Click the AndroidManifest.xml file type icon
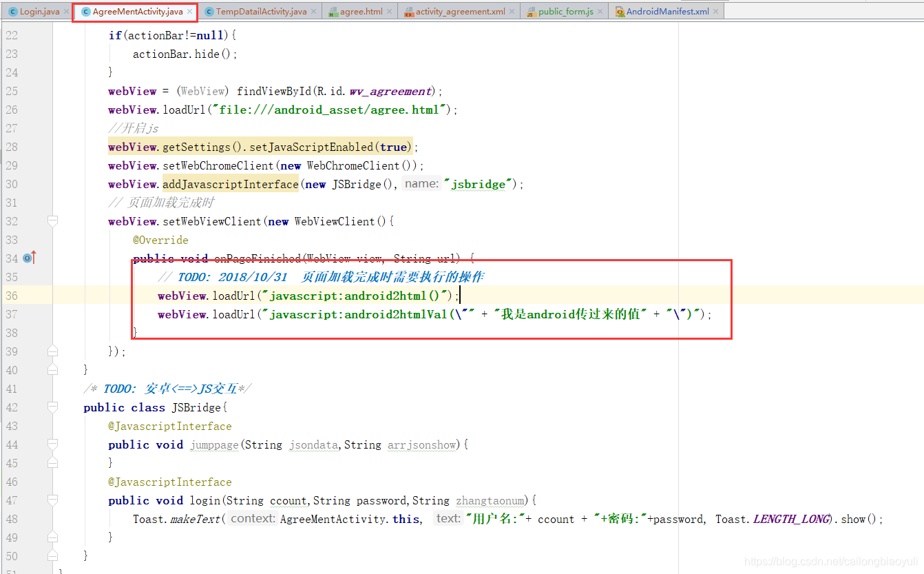The width and height of the screenshot is (924, 574). (x=620, y=12)
